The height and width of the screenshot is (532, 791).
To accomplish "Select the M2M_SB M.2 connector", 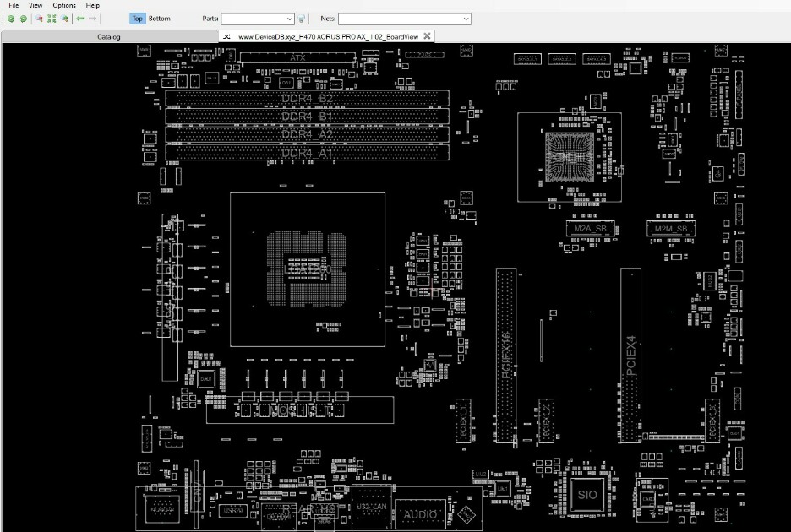I will pyautogui.click(x=671, y=229).
